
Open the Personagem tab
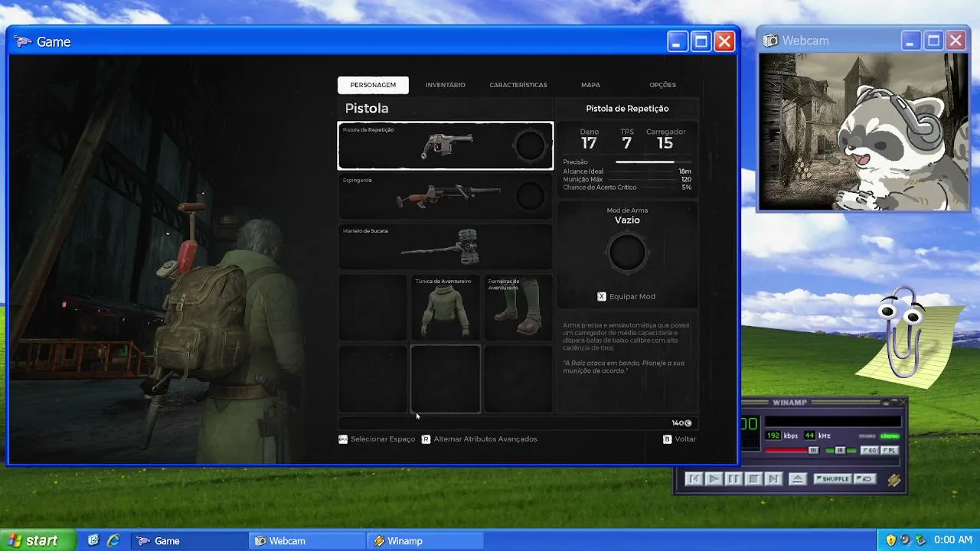coord(373,85)
